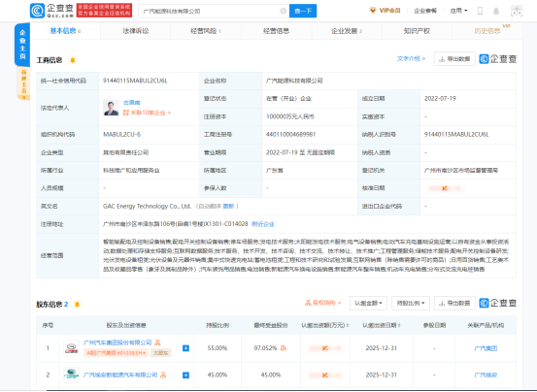Image resolution: width=537 pixels, height=392 pixels.
Task: Open VIP会员 membership link
Action: (385, 11)
